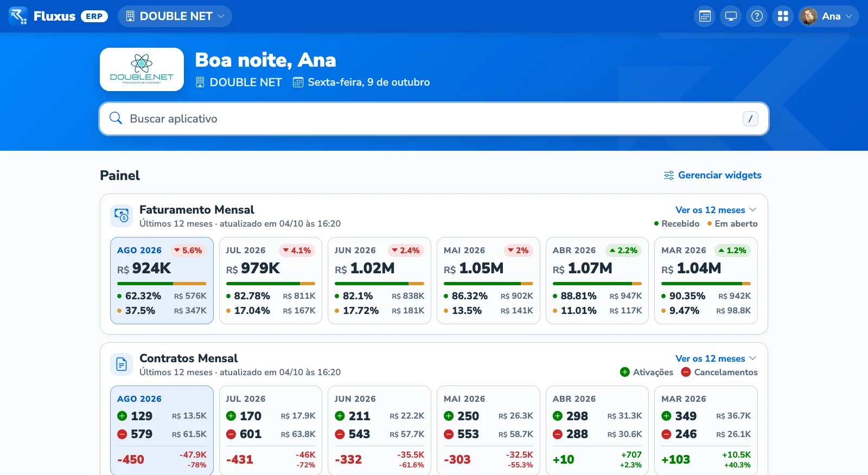Click the Faturamento Mensal widget icon

point(122,216)
